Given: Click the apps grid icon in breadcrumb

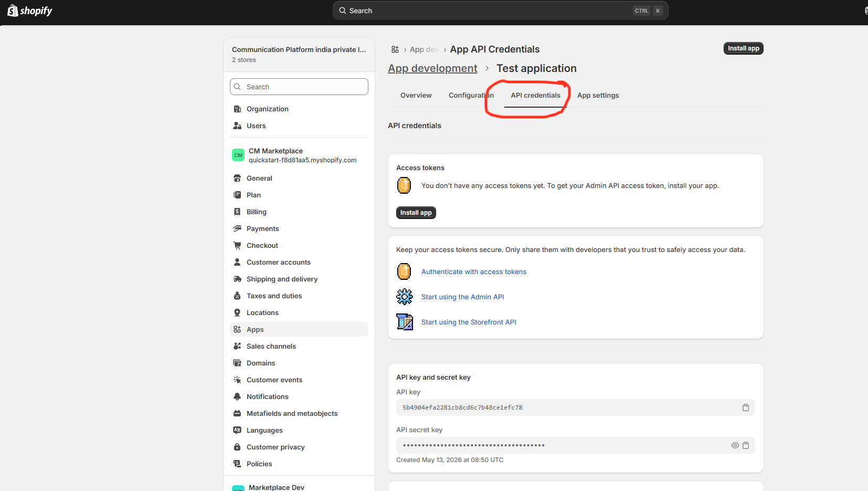Looking at the screenshot, I should click(395, 49).
